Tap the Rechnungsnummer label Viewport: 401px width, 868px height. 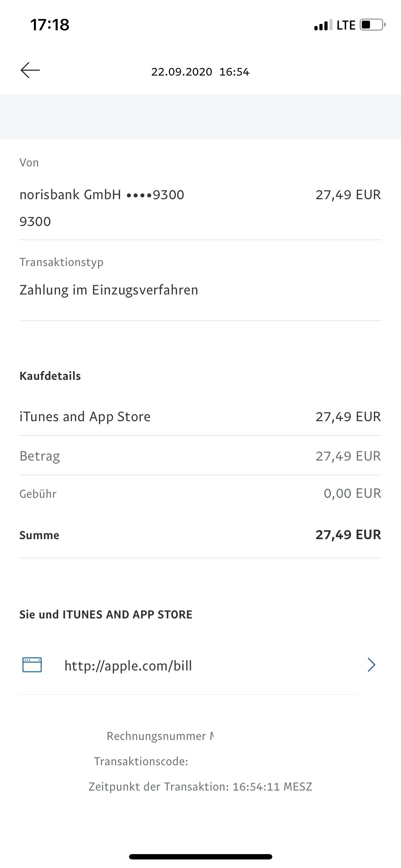[156, 736]
